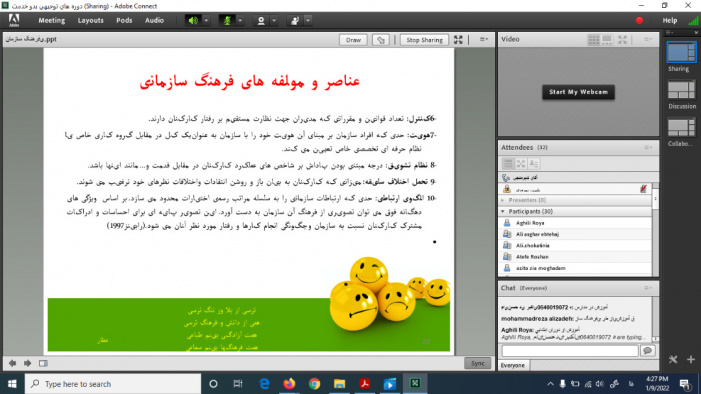Open Firefox from taskbar
This screenshot has height=394, width=701.
pos(289,384)
